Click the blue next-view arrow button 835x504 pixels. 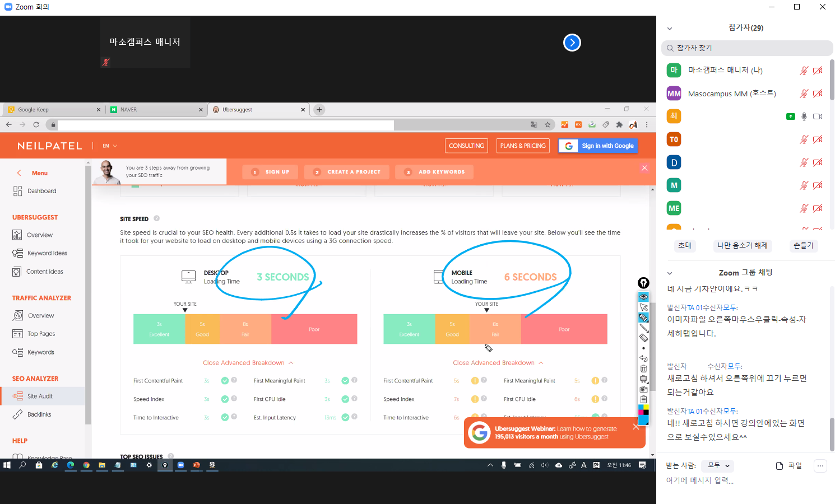click(x=572, y=43)
